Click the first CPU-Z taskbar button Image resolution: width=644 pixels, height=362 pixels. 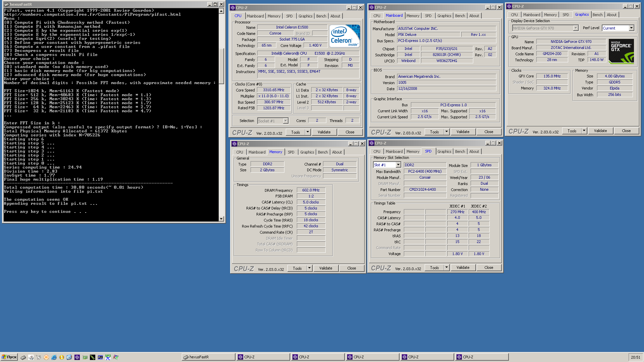(263, 357)
